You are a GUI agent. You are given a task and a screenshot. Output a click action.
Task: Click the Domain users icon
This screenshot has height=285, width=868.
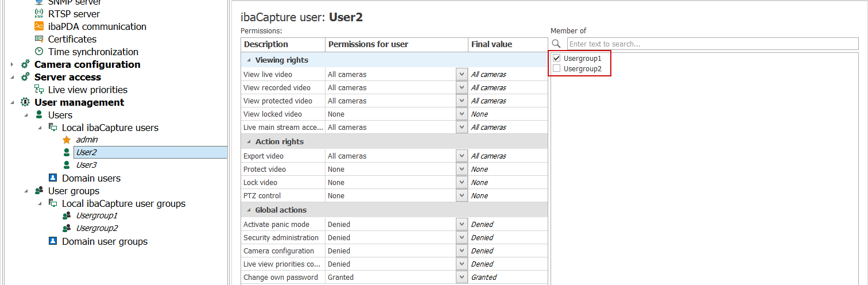(53, 178)
